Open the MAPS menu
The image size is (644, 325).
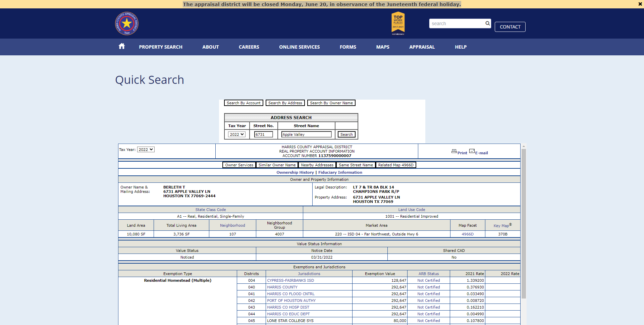(383, 47)
